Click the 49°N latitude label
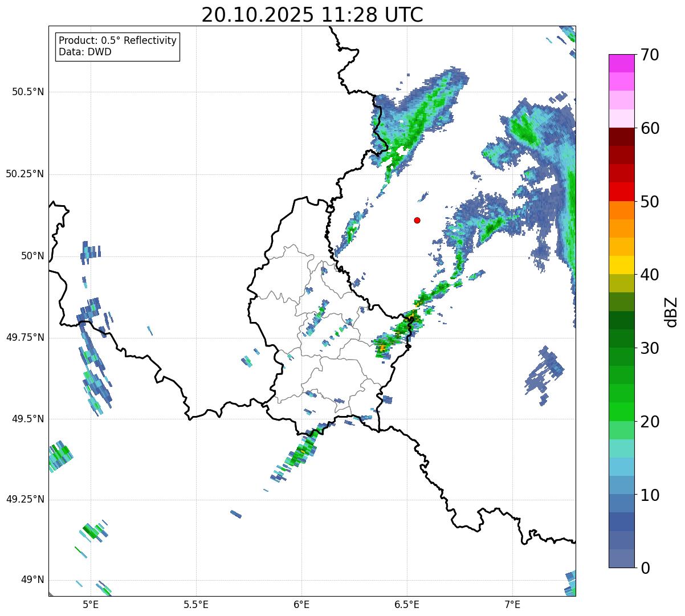685x616 pixels. [32, 580]
